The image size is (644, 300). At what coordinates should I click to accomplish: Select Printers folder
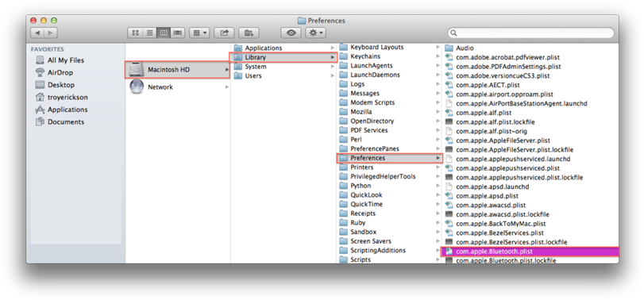point(389,167)
